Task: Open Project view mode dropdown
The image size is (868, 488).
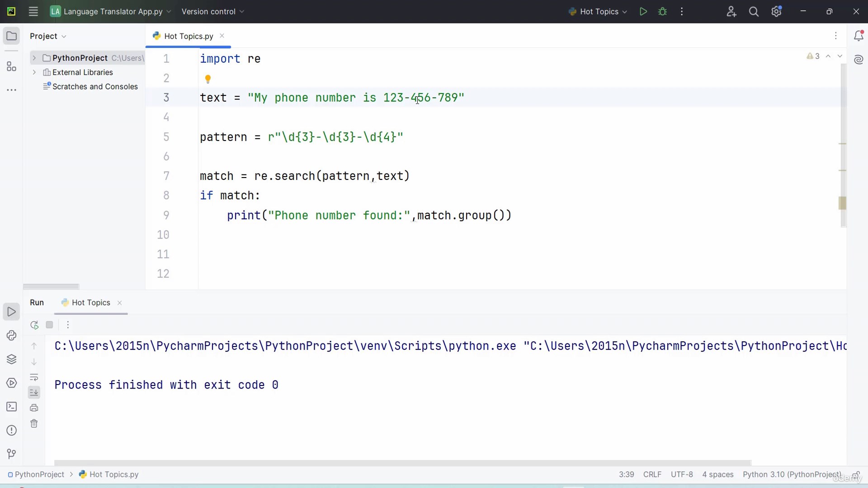Action: click(48, 36)
